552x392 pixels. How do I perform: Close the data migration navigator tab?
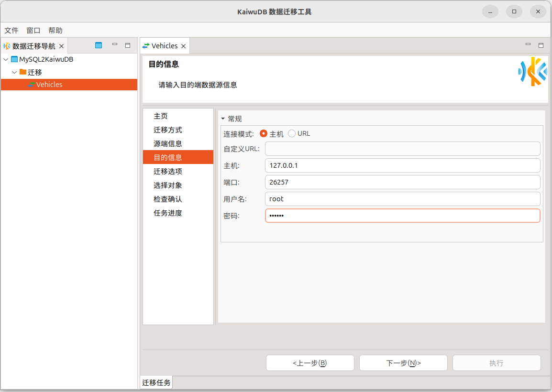click(x=61, y=46)
